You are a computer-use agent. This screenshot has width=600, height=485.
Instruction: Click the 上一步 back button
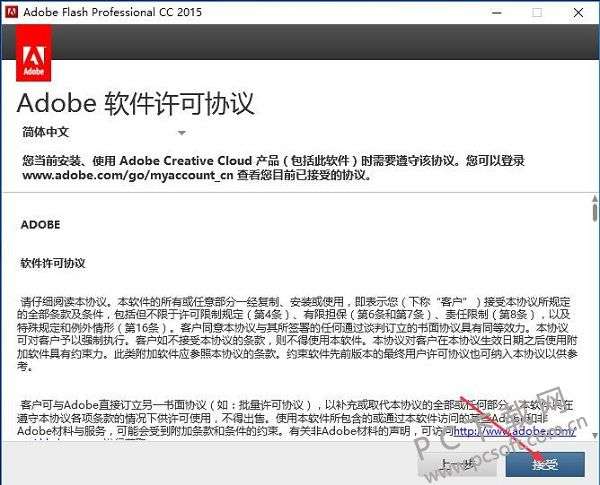[457, 464]
